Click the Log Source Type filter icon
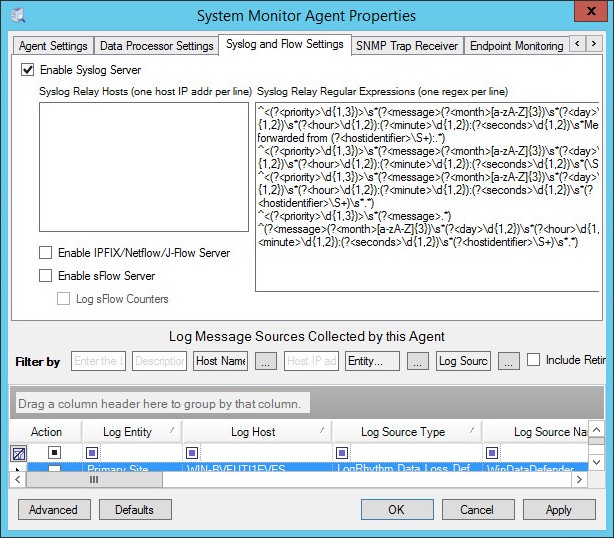Image resolution: width=614 pixels, height=538 pixels. point(342,452)
